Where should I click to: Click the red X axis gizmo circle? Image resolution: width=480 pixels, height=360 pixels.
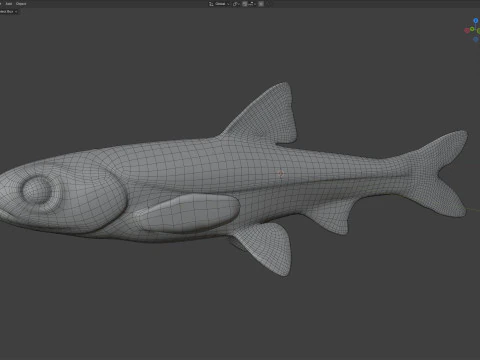click(467, 30)
